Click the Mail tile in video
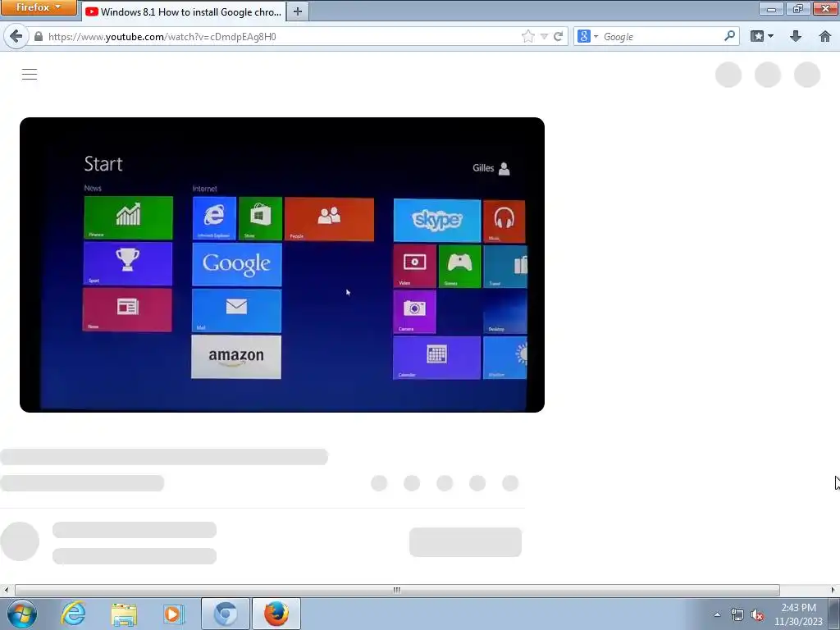This screenshot has height=630, width=840. tap(236, 311)
